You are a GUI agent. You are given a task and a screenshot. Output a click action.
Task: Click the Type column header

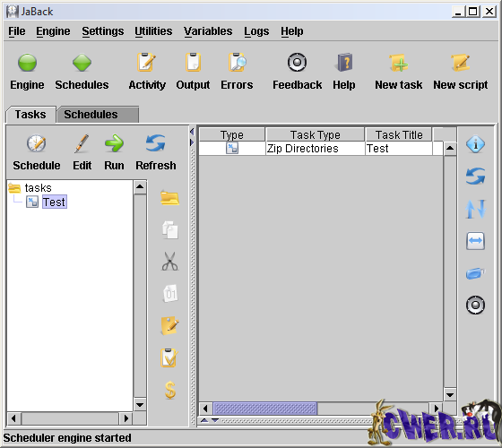coord(232,134)
